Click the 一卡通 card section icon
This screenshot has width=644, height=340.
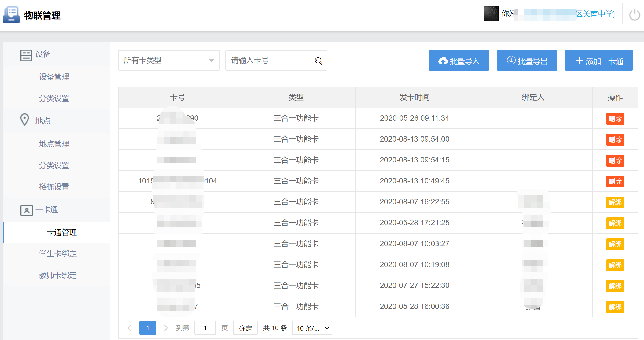[x=27, y=210]
